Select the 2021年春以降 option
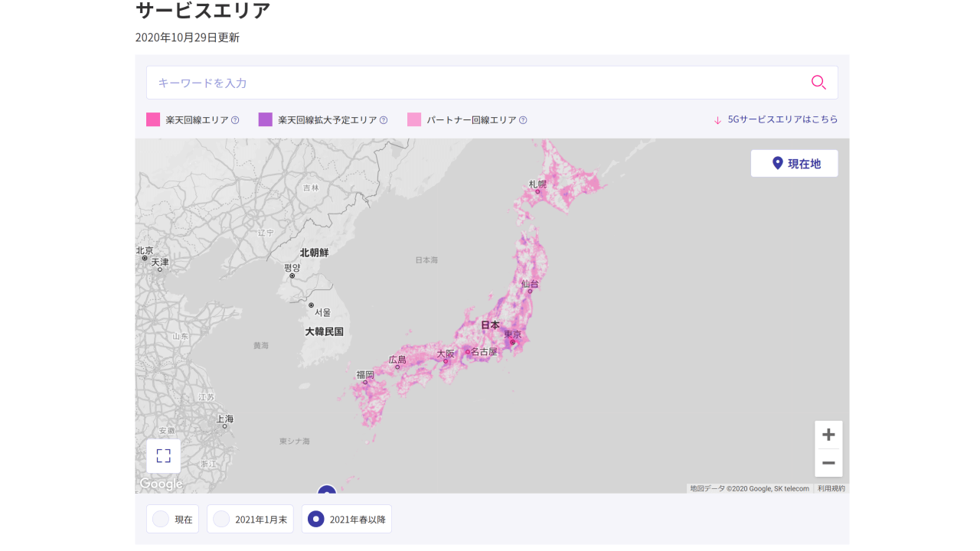Viewport: 980px width, 551px height. point(346,519)
